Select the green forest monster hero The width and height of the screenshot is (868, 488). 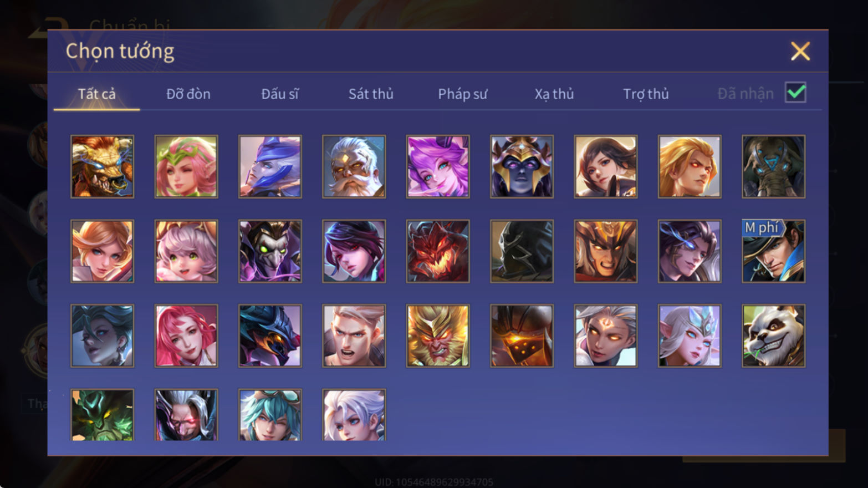(102, 414)
